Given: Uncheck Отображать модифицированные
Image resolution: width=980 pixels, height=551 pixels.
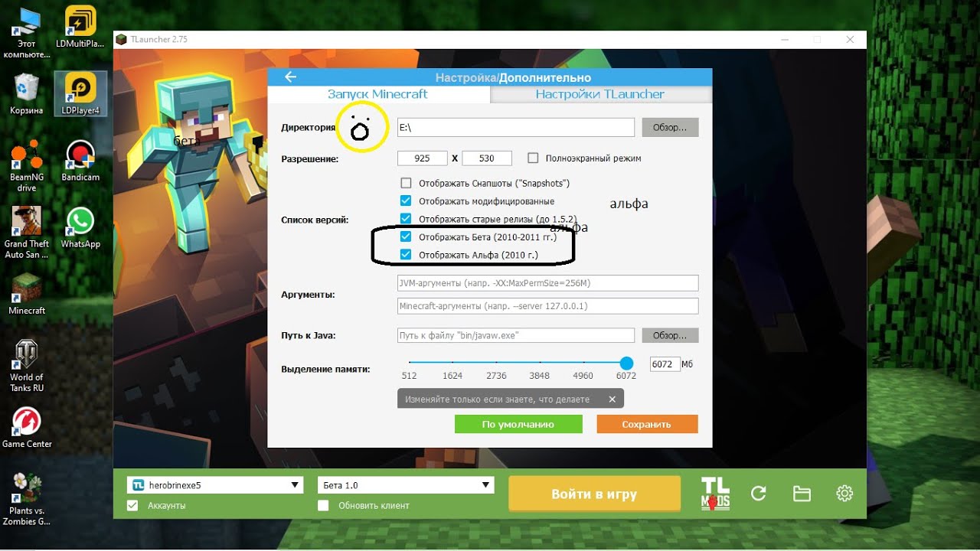Looking at the screenshot, I should [406, 201].
